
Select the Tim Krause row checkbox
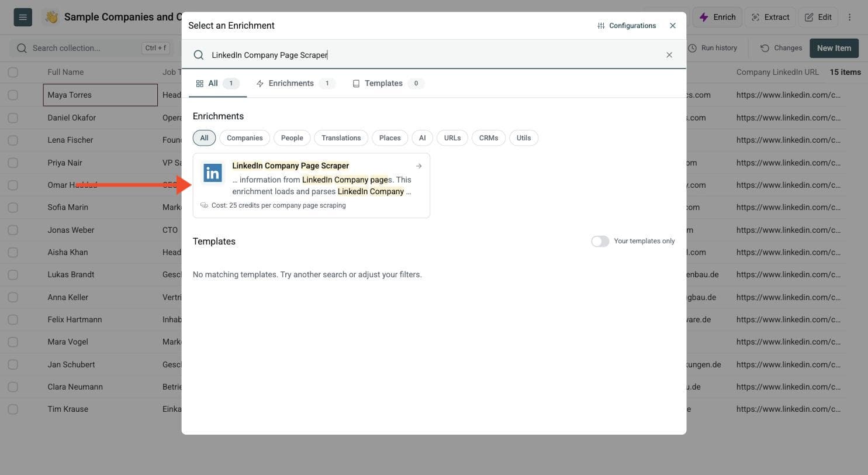point(13,409)
